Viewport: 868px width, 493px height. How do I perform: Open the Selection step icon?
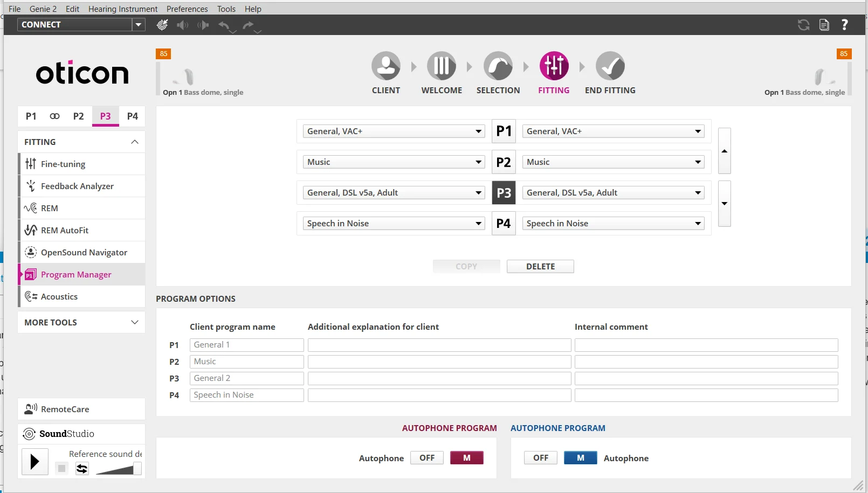(x=498, y=66)
